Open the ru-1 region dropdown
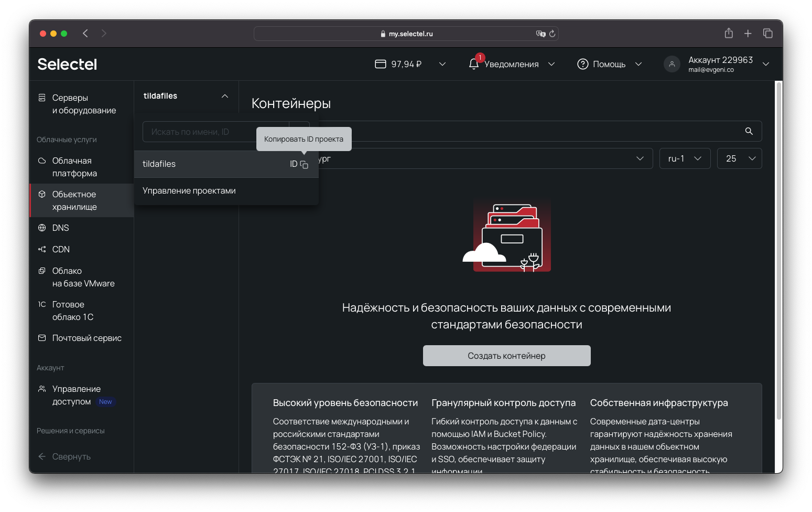The width and height of the screenshot is (812, 512). pos(685,158)
